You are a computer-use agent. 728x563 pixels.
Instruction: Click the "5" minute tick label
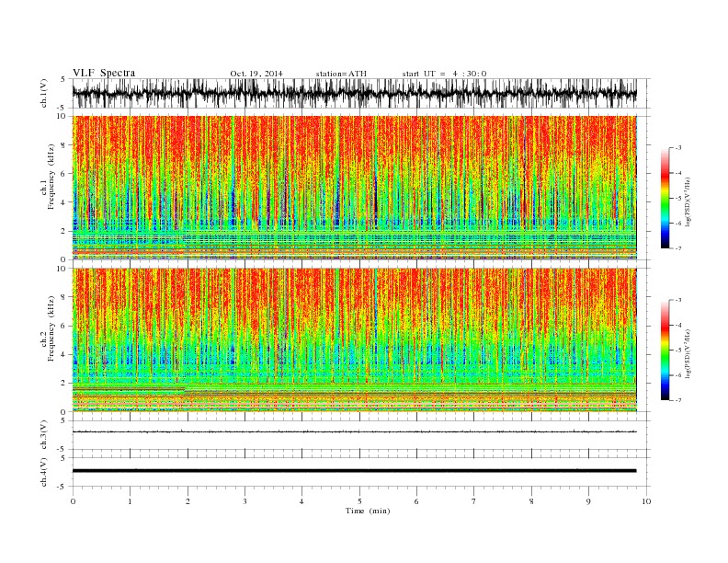(359, 501)
